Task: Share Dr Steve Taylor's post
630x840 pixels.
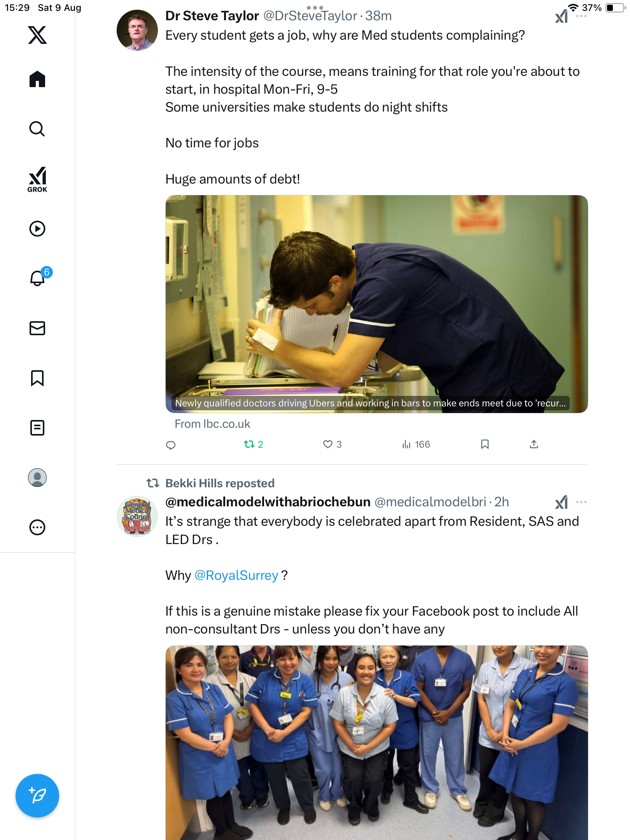Action: pyautogui.click(x=534, y=444)
